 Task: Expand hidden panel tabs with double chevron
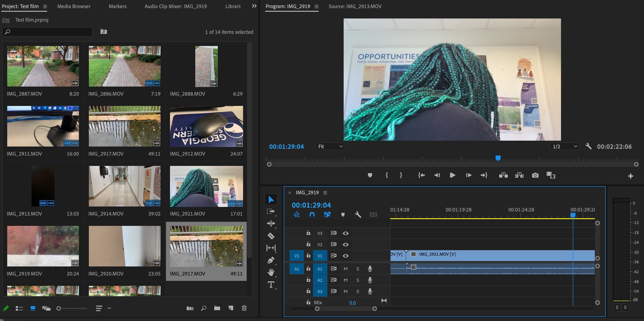click(254, 6)
